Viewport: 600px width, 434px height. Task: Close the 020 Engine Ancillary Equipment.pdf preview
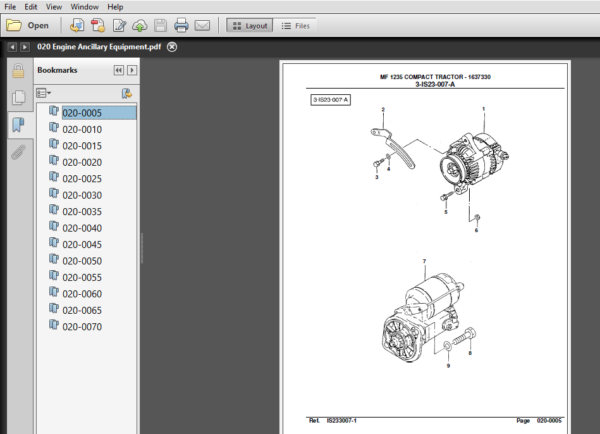[172, 47]
